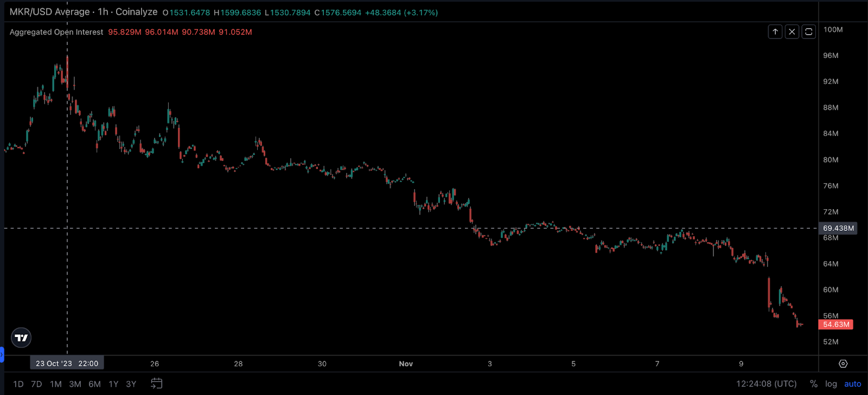Open the go-to-date calendar icon
Screen dimensions: 868x395
(156, 384)
